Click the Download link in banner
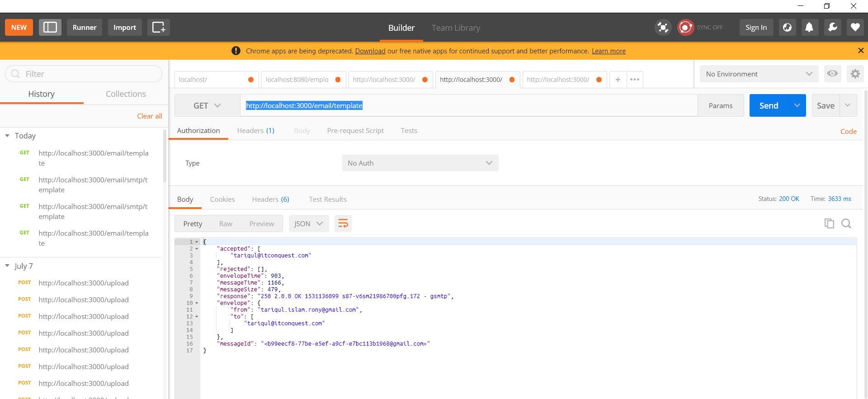Viewport: 868px width, 399px height. [370, 51]
